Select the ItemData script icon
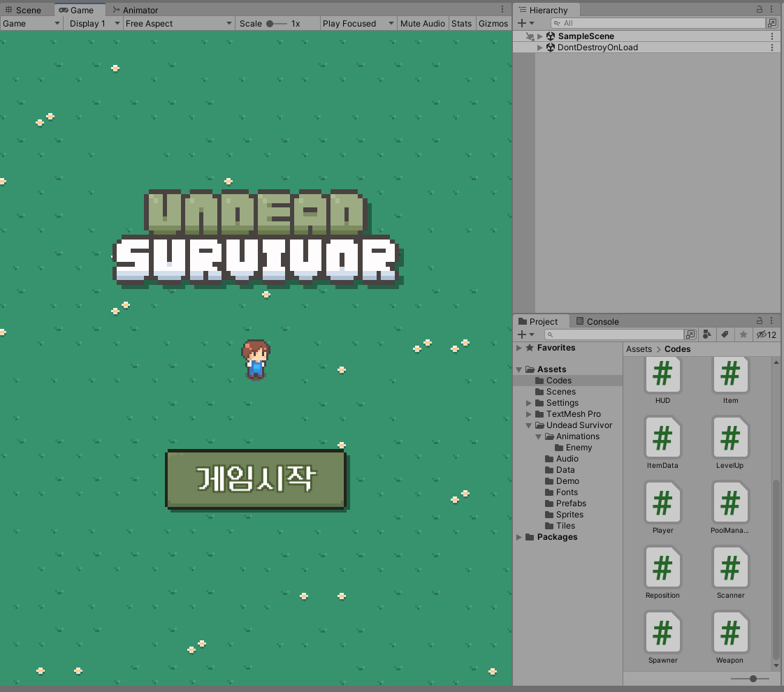This screenshot has height=692, width=784. 662,437
